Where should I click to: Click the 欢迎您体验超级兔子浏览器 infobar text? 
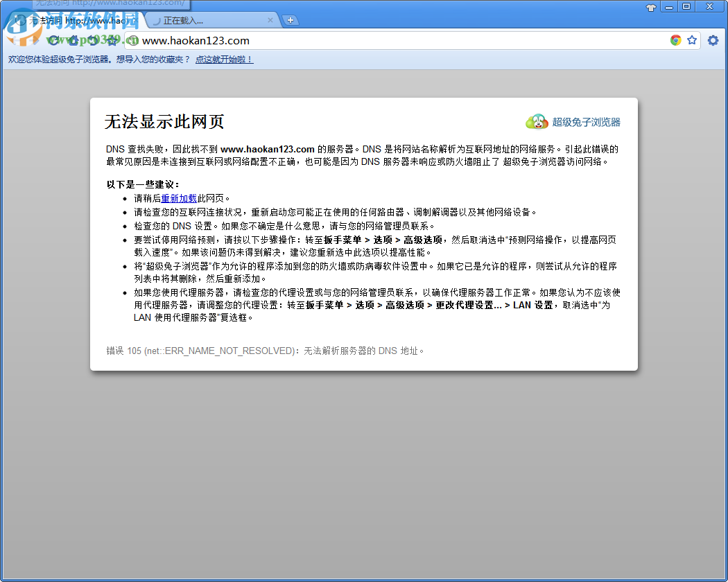tap(99, 60)
